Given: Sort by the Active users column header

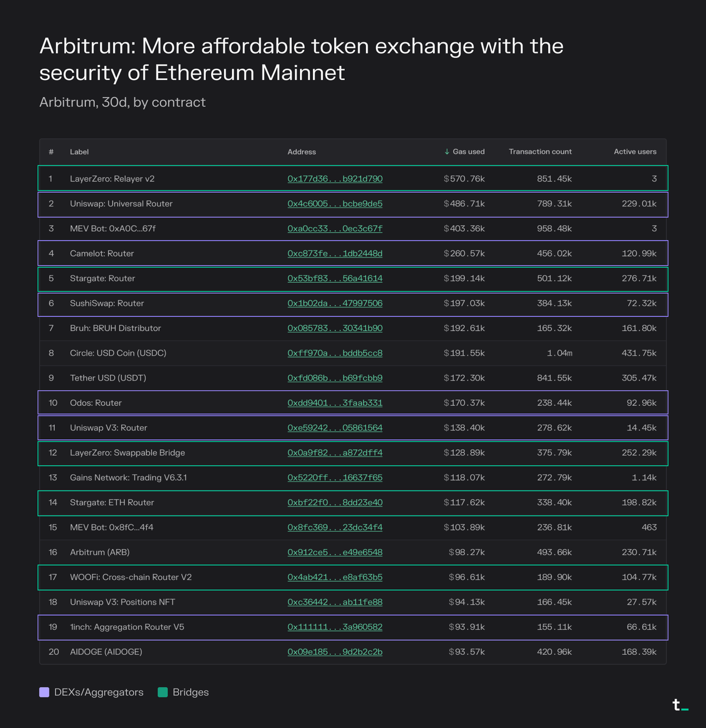Looking at the screenshot, I should click(x=635, y=152).
